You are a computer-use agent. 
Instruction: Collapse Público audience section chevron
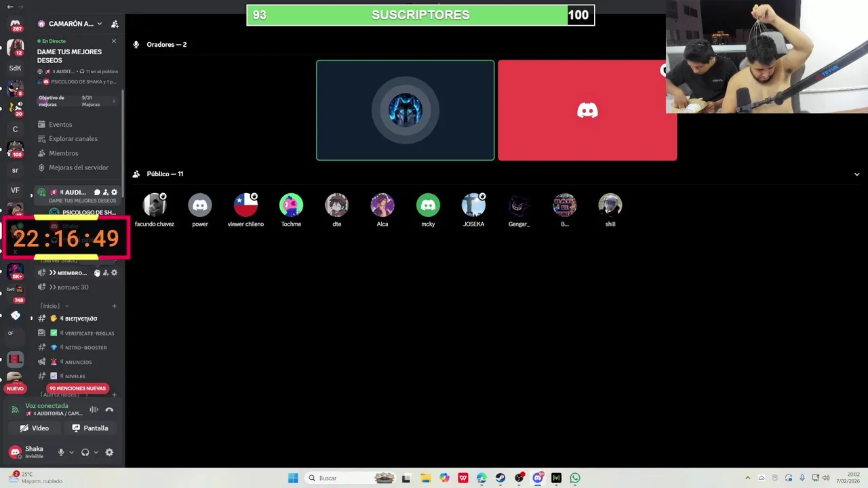(856, 174)
